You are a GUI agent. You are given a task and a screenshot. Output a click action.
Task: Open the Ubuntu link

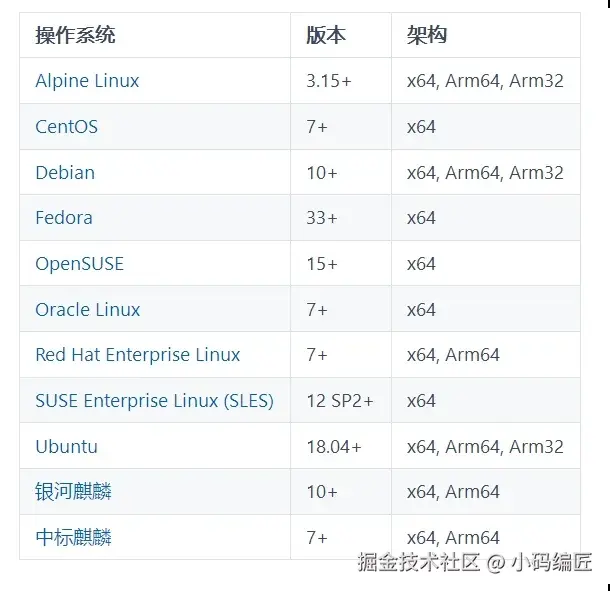coord(66,447)
